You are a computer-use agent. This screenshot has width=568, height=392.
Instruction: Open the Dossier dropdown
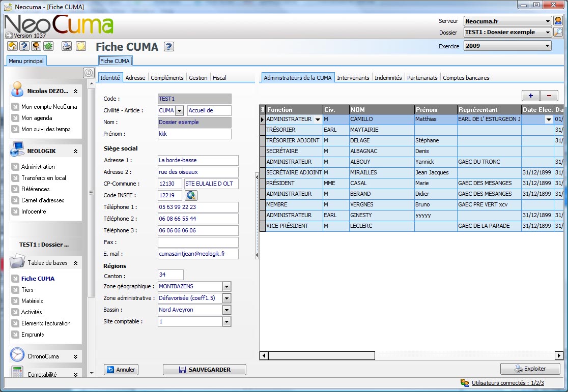click(x=547, y=32)
